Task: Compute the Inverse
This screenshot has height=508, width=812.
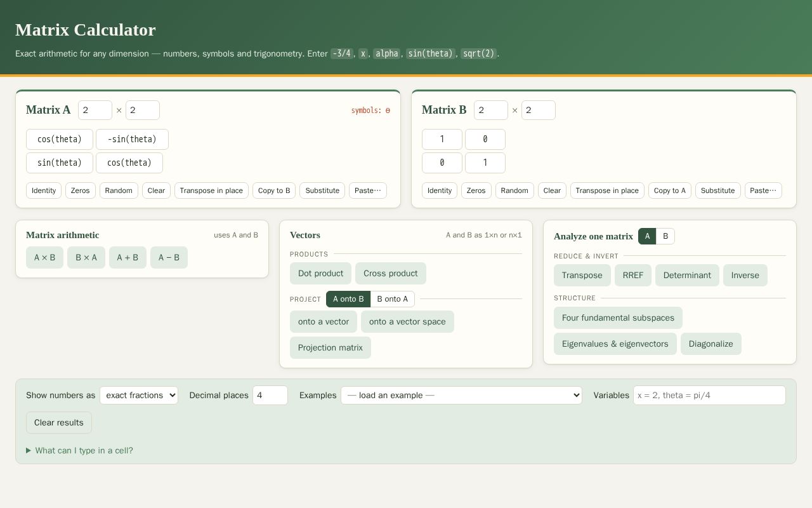Action: (x=745, y=275)
